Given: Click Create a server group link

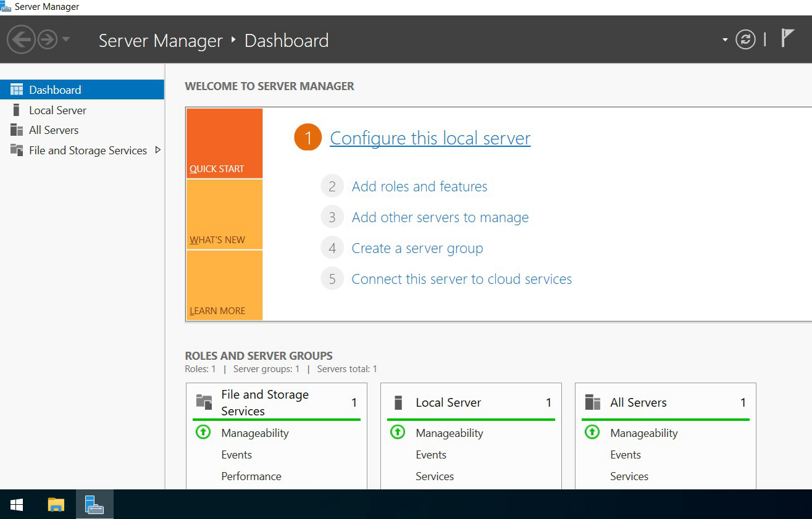Looking at the screenshot, I should pyautogui.click(x=417, y=248).
